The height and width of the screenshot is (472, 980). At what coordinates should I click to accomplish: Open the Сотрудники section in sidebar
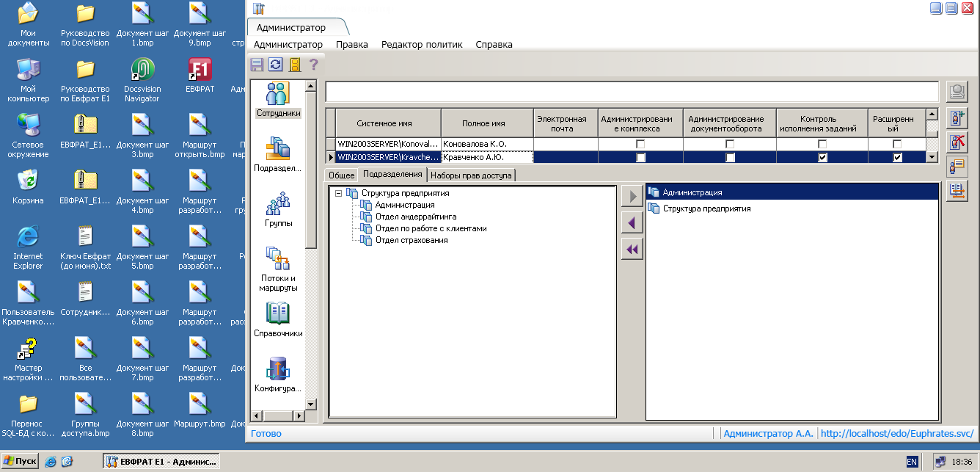point(278,100)
